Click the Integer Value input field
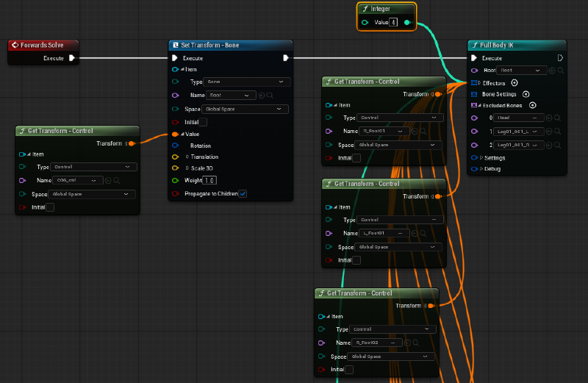 [394, 23]
